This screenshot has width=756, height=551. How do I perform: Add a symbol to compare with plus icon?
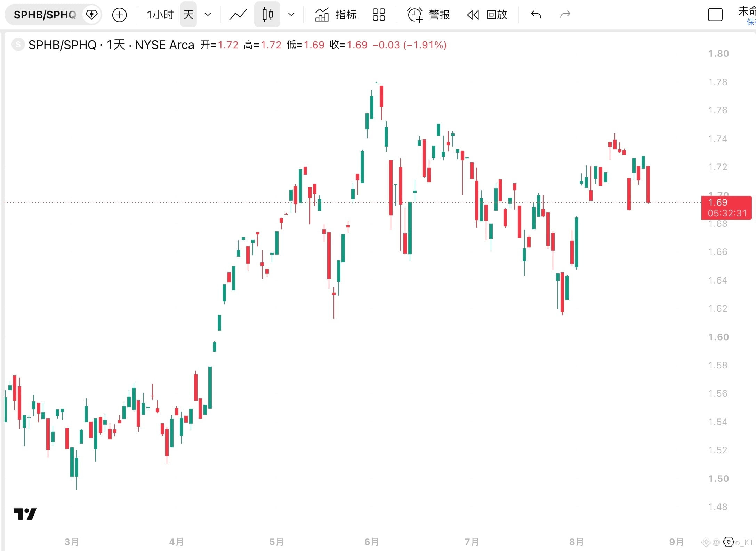(x=119, y=15)
